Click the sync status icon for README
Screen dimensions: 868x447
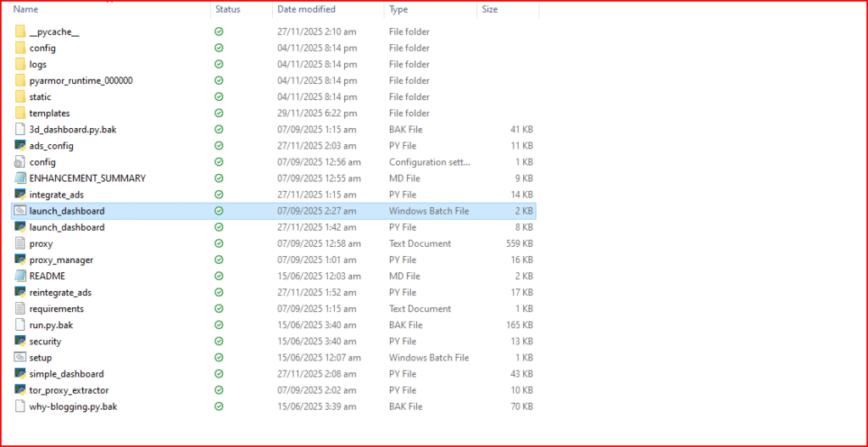point(220,276)
